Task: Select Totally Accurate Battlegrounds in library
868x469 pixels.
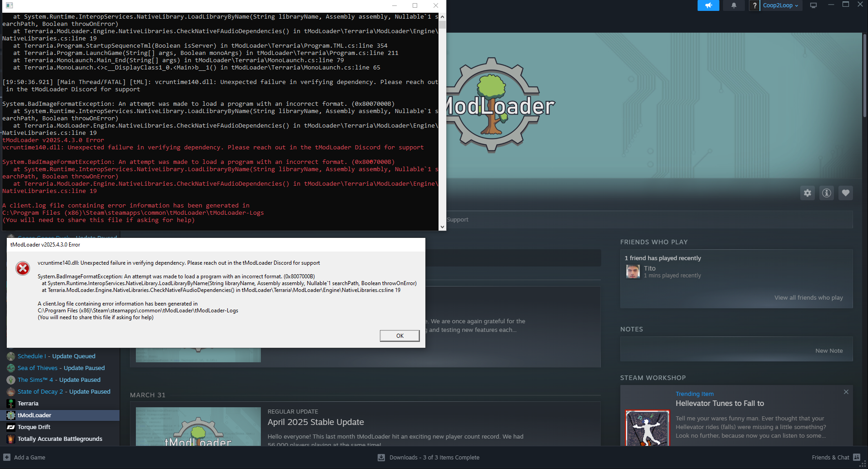Action: point(61,439)
